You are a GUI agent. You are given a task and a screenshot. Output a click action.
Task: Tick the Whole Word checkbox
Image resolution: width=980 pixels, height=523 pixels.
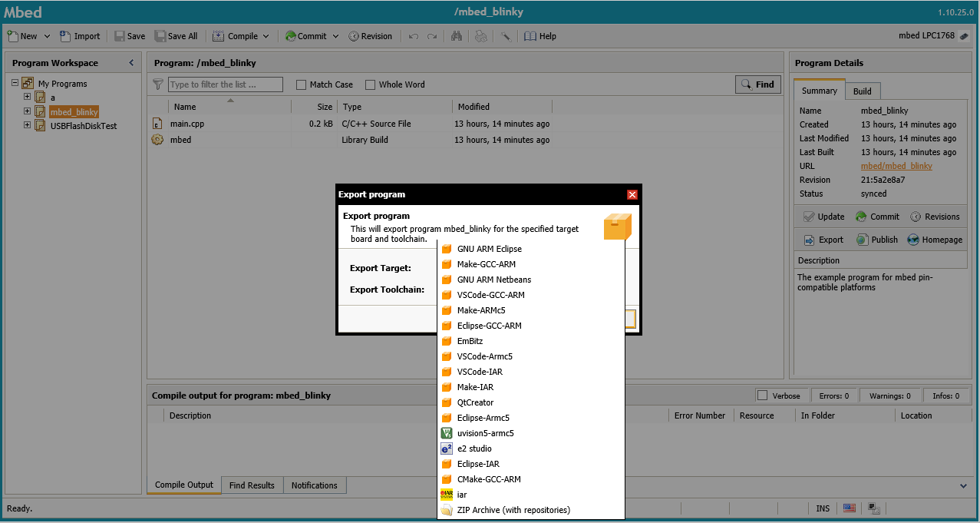tap(371, 84)
